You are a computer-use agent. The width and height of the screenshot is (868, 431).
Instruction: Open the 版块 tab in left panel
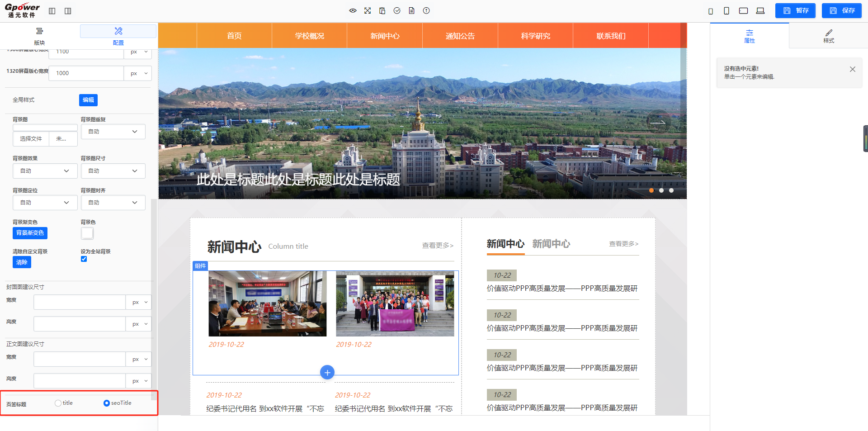(x=39, y=36)
